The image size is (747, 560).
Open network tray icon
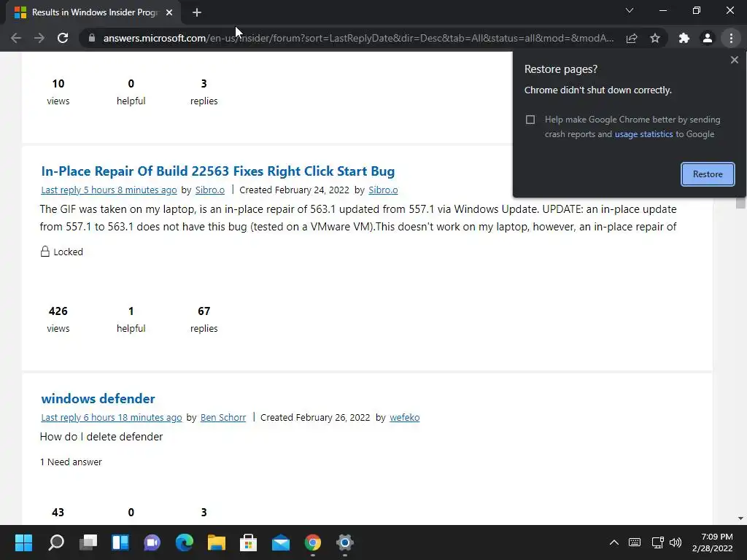(x=657, y=542)
